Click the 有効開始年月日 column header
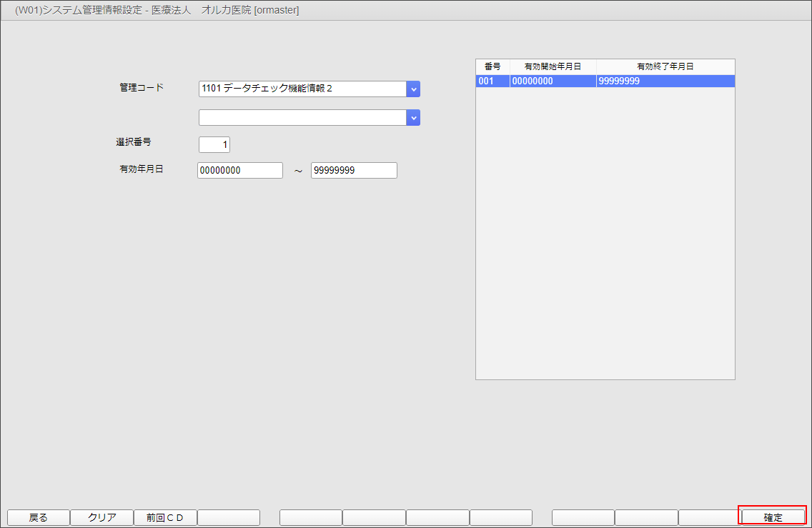 pos(553,66)
